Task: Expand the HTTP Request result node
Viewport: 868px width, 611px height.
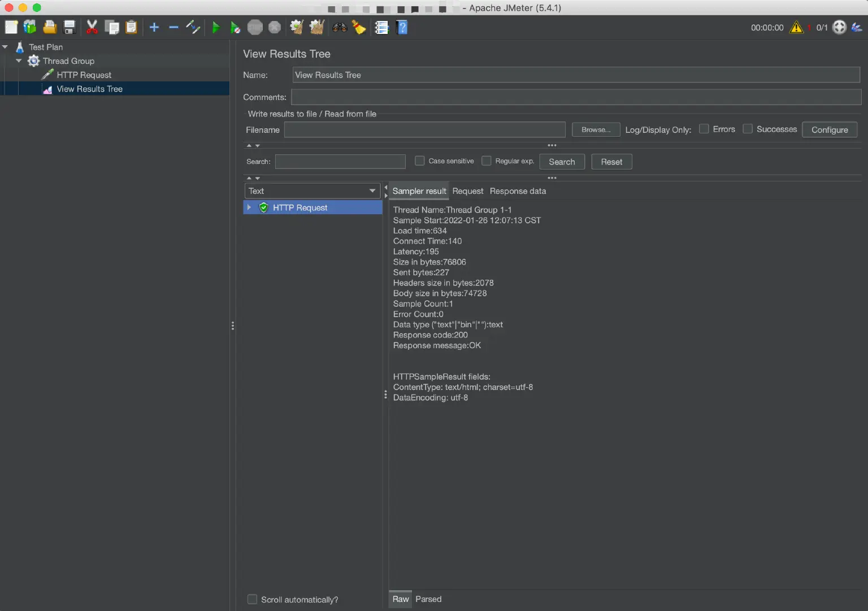Action: click(x=249, y=207)
